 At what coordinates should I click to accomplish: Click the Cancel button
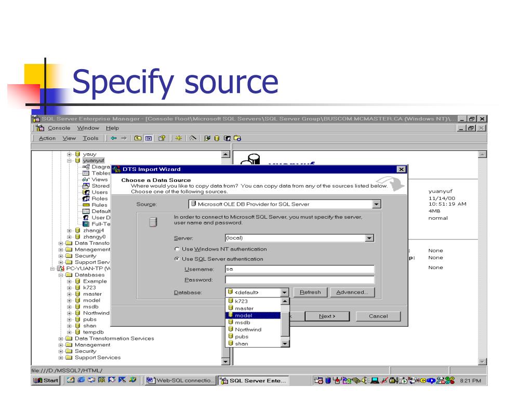click(378, 316)
